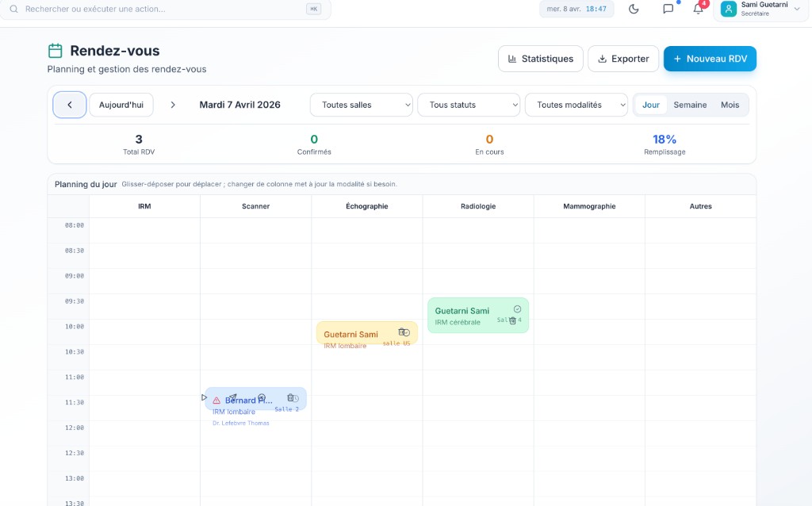Click the Sami Guetarni user avatar icon
This screenshot has height=506, width=812.
729,9
